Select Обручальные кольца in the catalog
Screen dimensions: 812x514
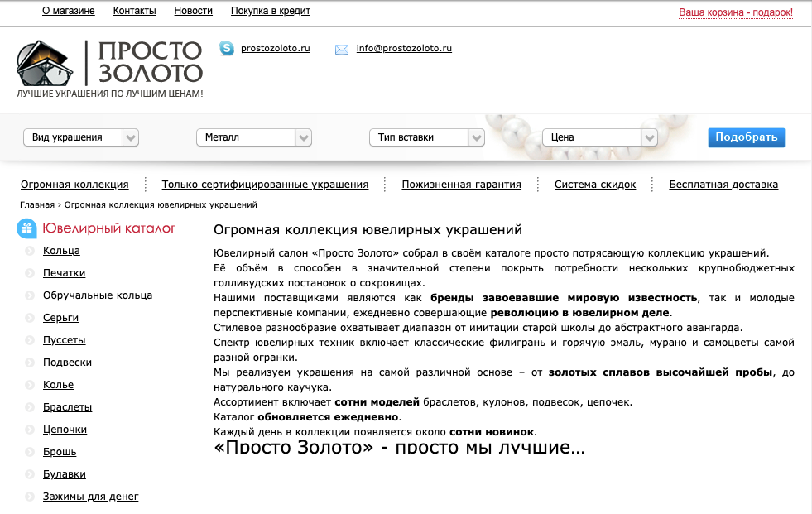coord(98,295)
